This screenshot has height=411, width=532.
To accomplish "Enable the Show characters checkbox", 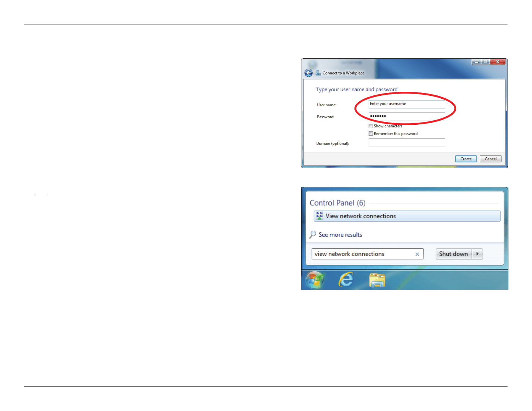I will [371, 126].
